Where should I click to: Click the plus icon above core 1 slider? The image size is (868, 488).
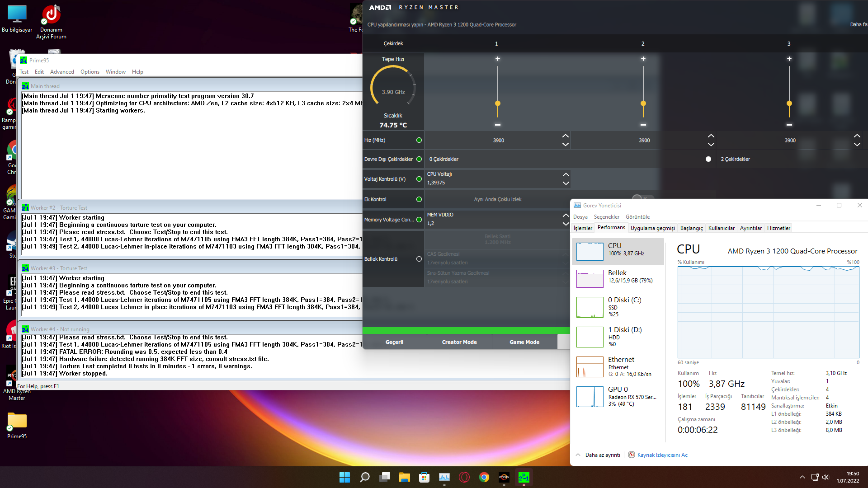point(498,59)
